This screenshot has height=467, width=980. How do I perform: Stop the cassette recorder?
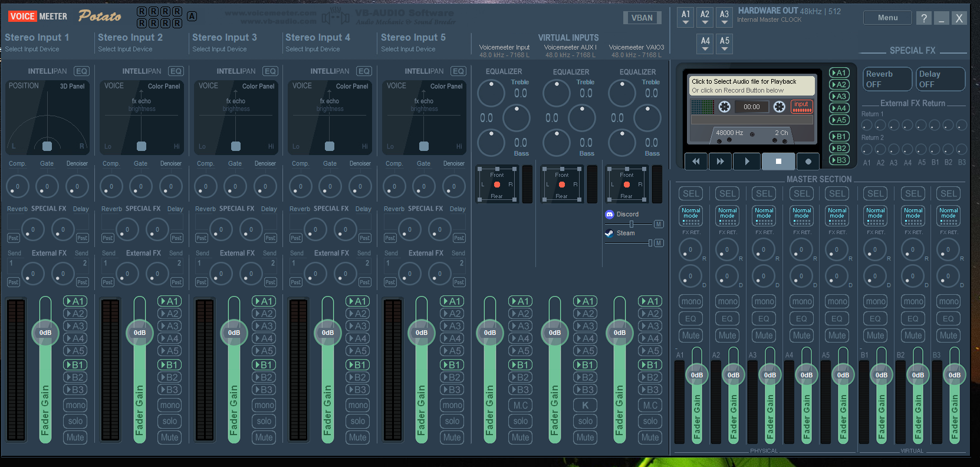(778, 161)
